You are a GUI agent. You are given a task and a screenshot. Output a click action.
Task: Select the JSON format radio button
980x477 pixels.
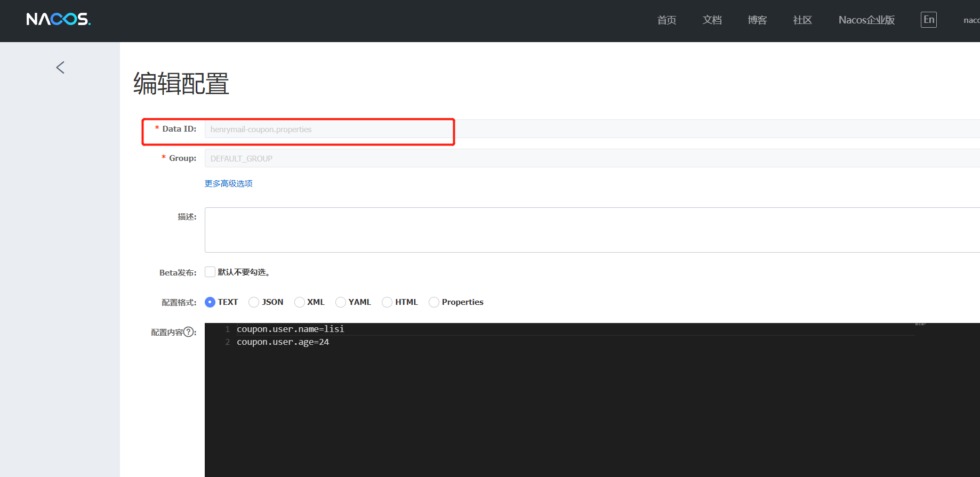click(254, 302)
